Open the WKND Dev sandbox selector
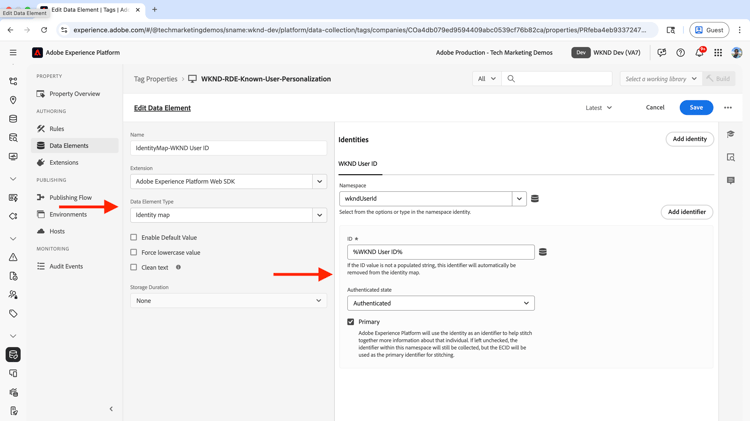 point(607,53)
